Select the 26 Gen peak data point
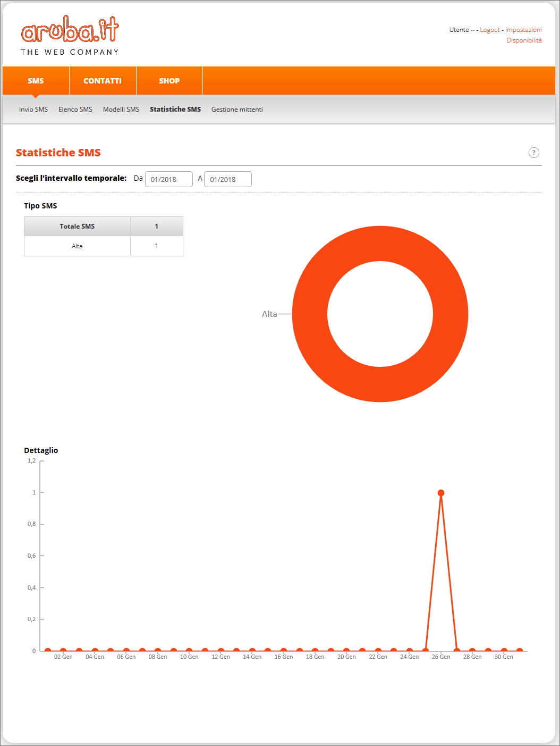 (x=441, y=493)
